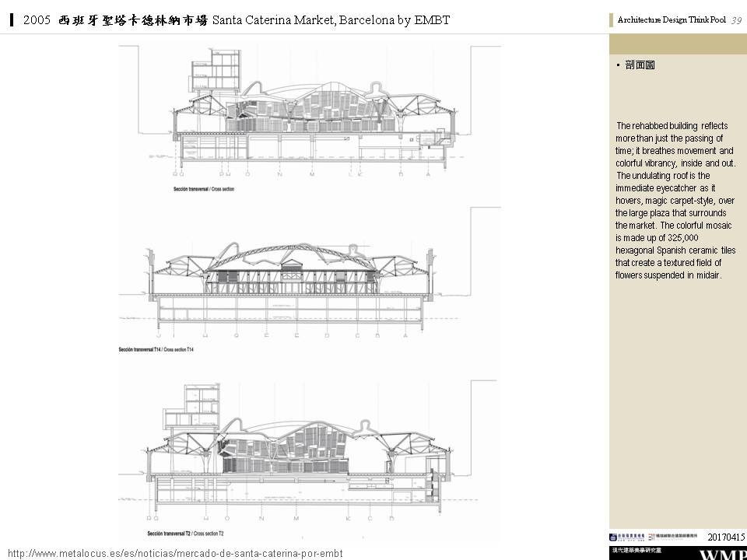747x560 pixels.
Task: Click the 現代建築美學研究室 footer text
Action: tap(636, 551)
